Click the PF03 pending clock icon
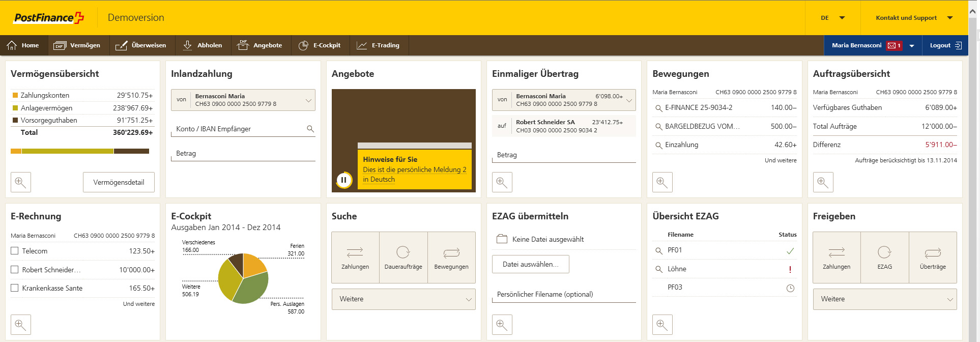Viewport: 980px width, 342px height. coord(790,288)
